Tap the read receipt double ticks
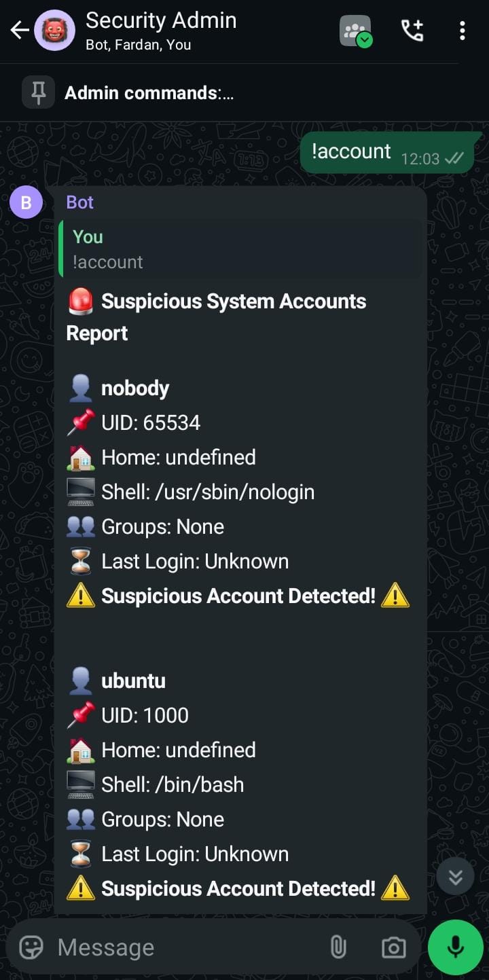489x980 pixels. click(x=454, y=159)
